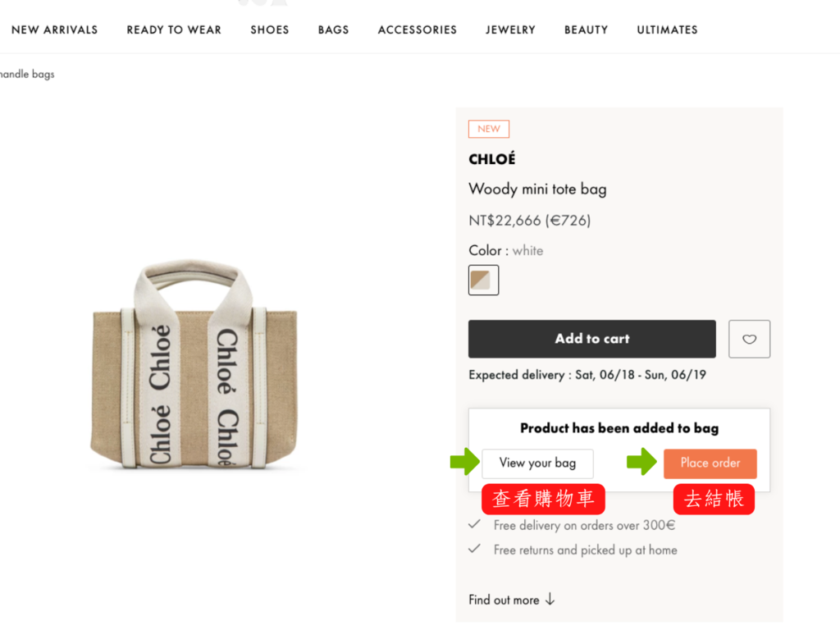Navigate to the Accessories menu
The width and height of the screenshot is (840, 630).
(x=417, y=30)
